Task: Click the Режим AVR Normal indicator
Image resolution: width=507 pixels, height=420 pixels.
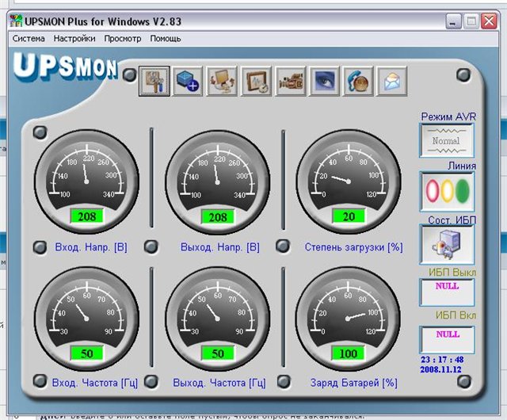Action: point(447,141)
